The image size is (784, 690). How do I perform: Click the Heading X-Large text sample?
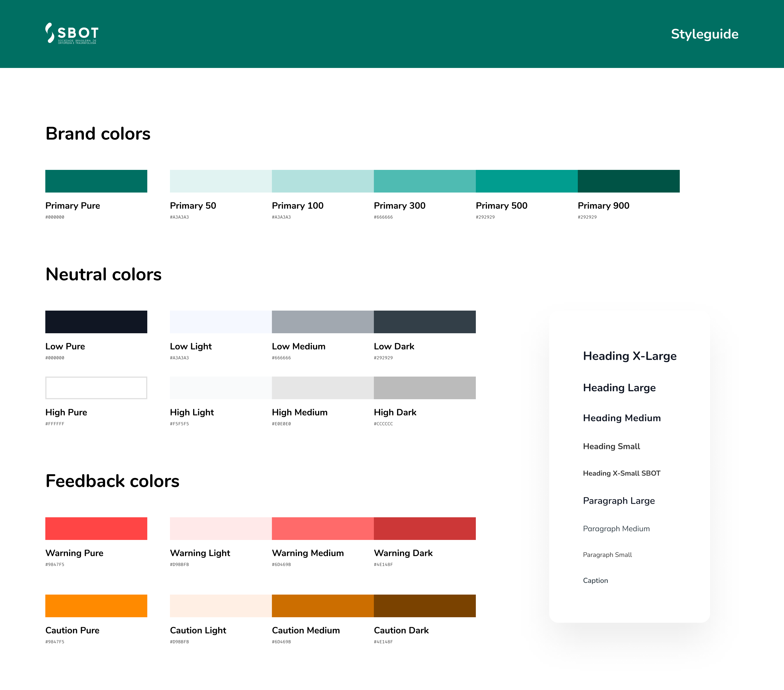[629, 356]
